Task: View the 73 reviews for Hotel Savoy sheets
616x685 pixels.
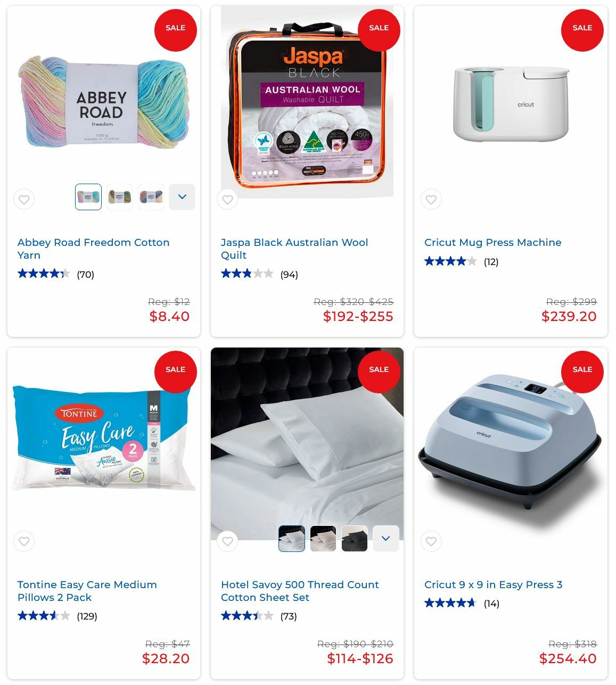Action: (x=289, y=616)
